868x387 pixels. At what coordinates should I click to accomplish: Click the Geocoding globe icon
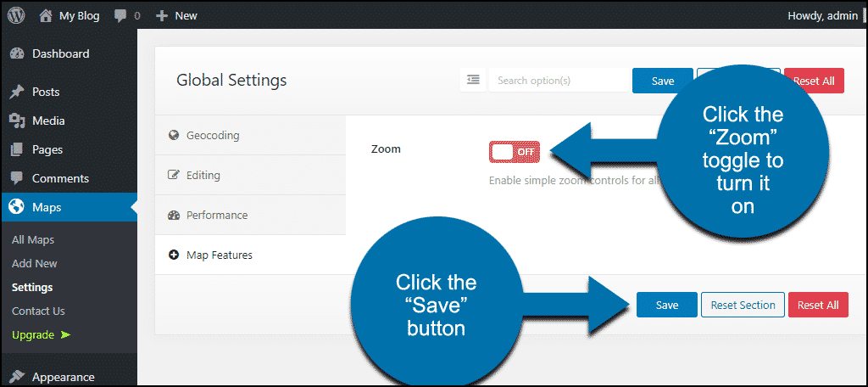coord(174,135)
